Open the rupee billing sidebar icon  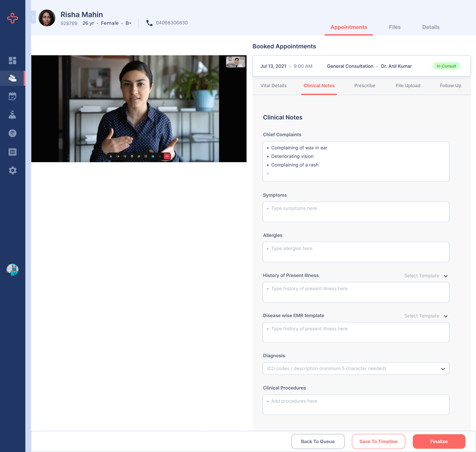coord(13,133)
